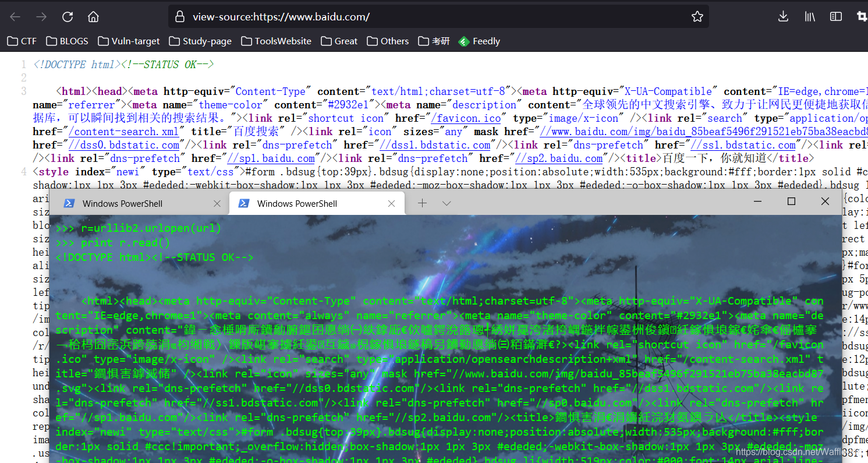Follow the //dss1.bdstatic.com source link
Viewport: 868px width, 463px height.
(435, 145)
